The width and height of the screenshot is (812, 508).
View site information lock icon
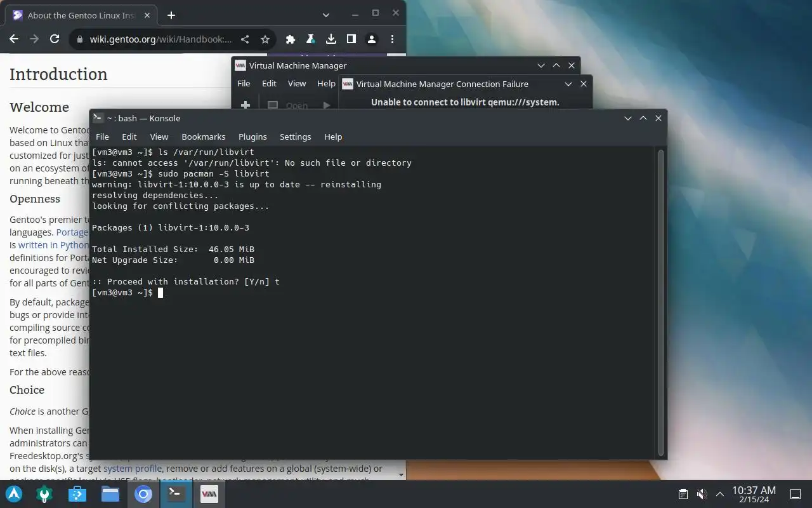tap(79, 39)
